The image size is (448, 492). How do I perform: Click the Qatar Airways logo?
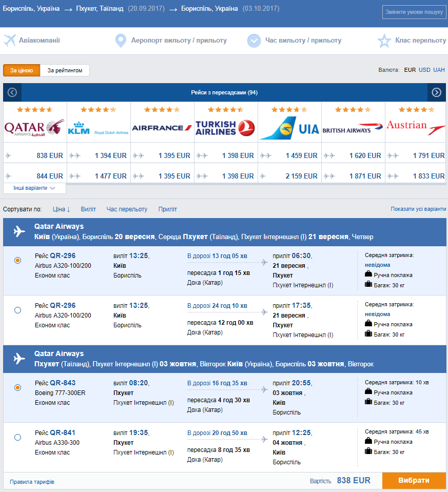(x=34, y=128)
